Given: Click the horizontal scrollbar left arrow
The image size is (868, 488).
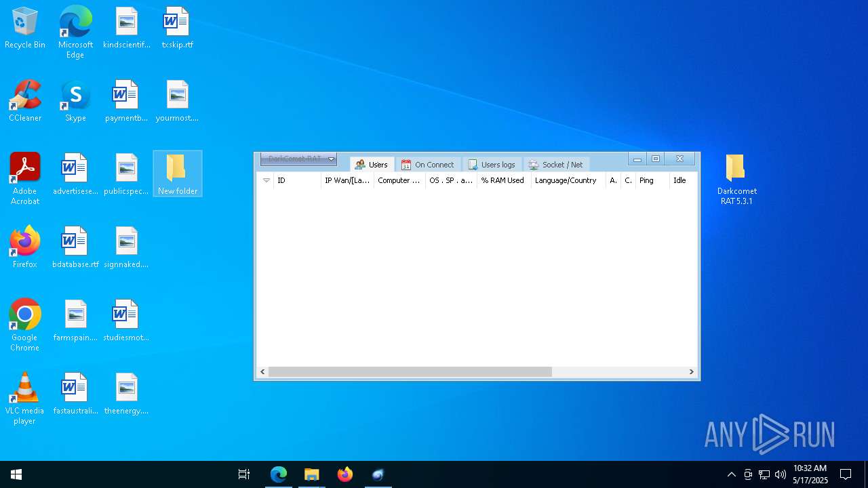Looking at the screenshot, I should (x=263, y=371).
